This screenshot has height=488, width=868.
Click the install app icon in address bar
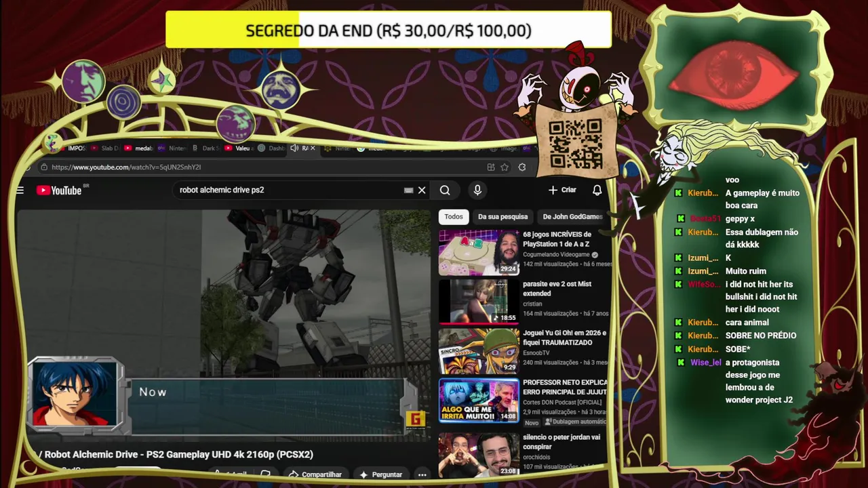tap(491, 167)
